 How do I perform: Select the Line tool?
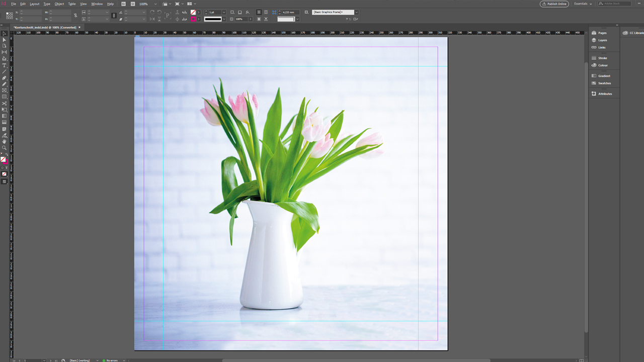point(5,71)
